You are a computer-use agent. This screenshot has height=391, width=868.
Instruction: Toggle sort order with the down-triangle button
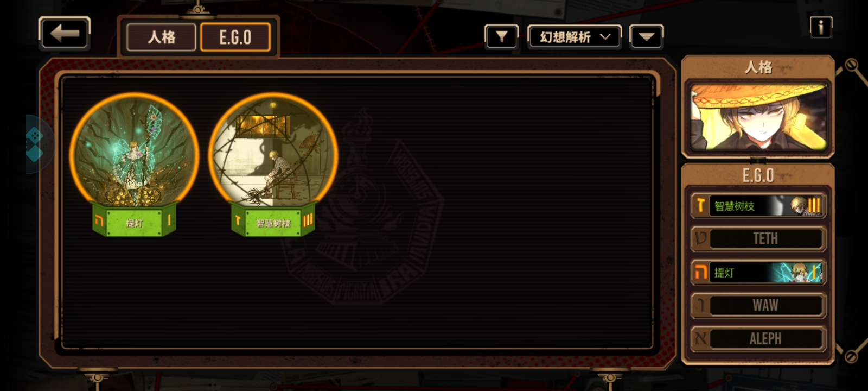pos(646,37)
